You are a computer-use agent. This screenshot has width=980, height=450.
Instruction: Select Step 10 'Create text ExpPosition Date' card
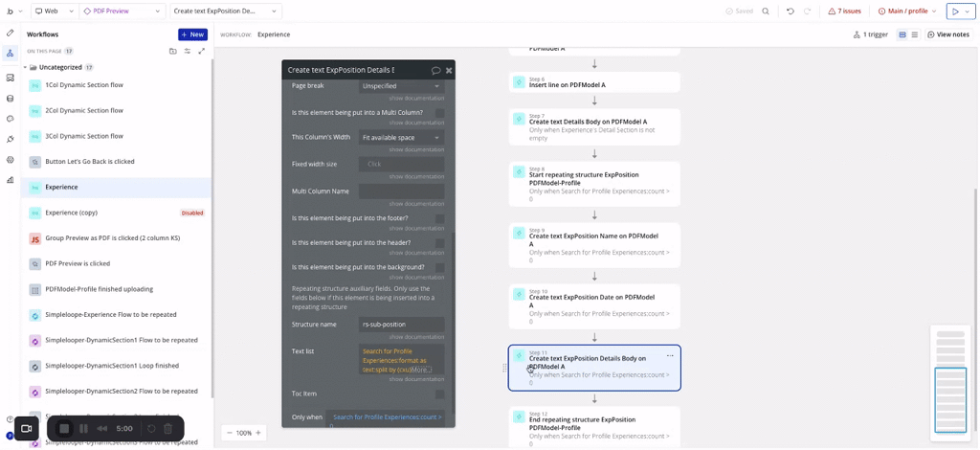[x=594, y=307]
